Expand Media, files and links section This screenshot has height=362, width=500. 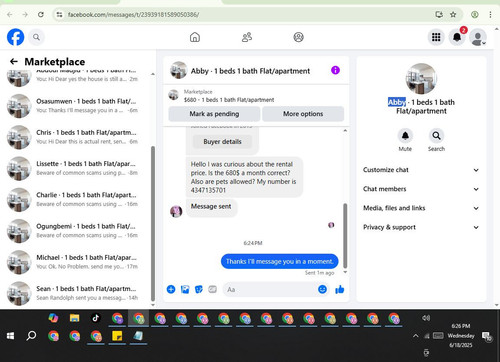[x=421, y=208]
